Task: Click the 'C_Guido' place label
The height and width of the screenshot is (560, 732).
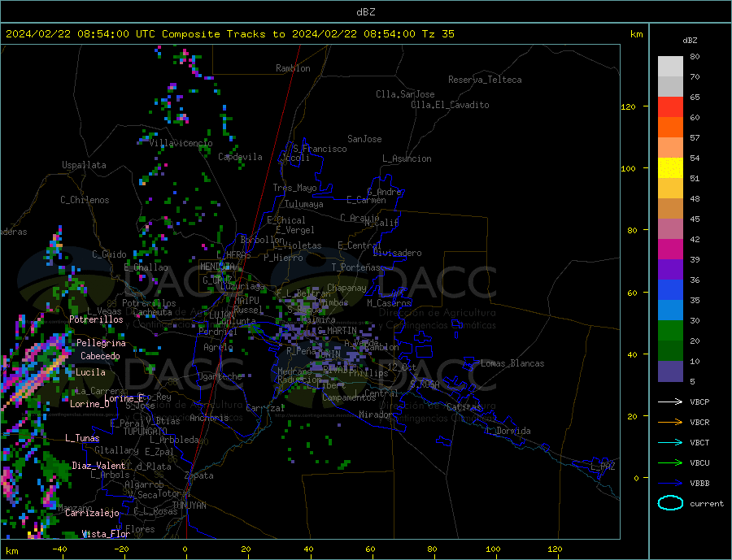Action: click(x=109, y=254)
